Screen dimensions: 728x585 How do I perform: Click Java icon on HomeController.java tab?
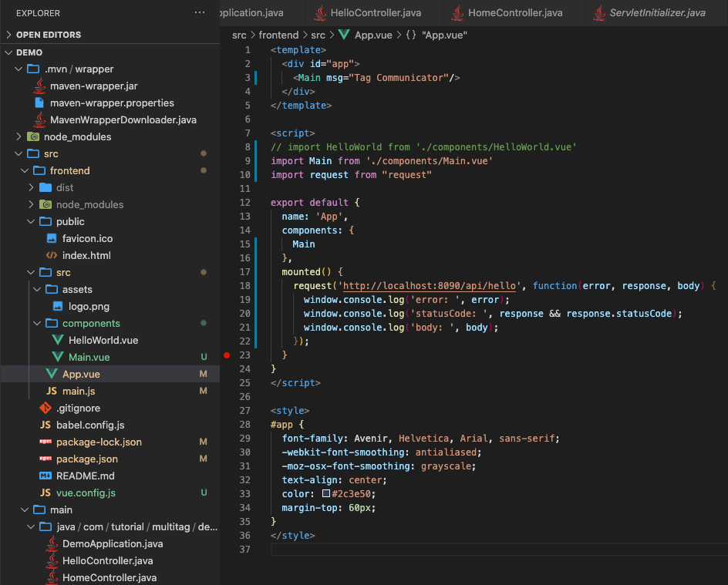457,13
